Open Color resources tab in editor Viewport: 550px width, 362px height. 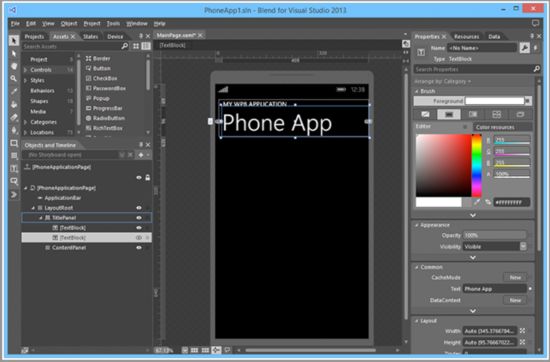[495, 127]
